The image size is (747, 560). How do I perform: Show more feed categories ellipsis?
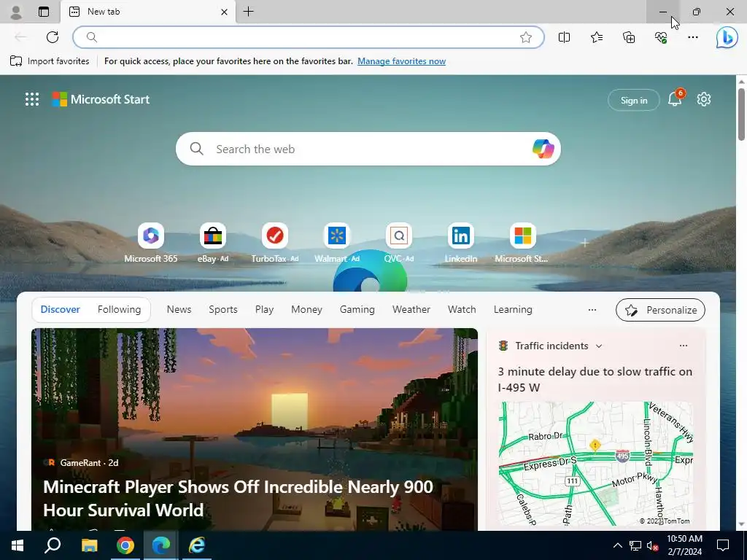click(x=592, y=309)
